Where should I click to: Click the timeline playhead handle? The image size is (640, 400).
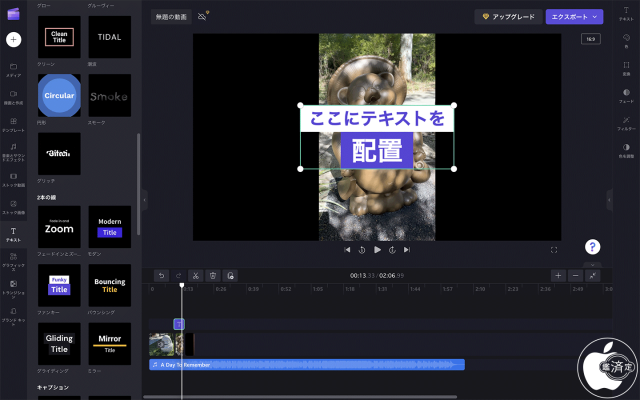click(182, 285)
